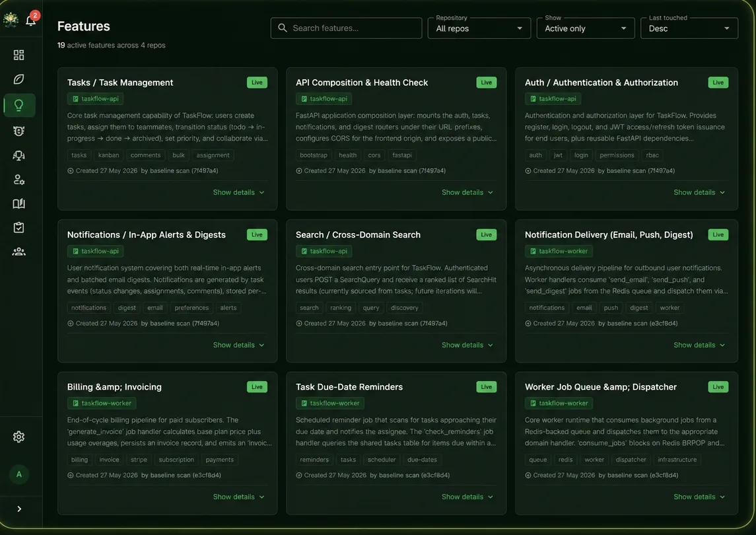Focus the Search features input field
The image size is (756, 535).
pyautogui.click(x=346, y=28)
